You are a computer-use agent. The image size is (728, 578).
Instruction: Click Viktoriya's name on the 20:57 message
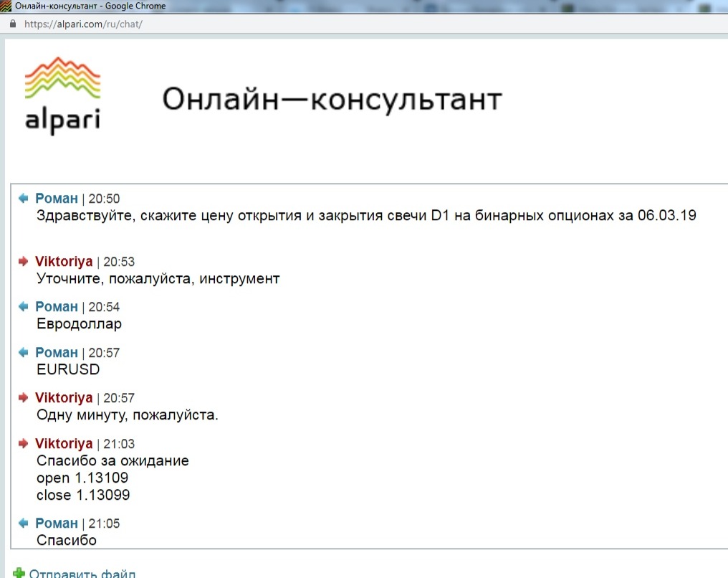tap(64, 398)
